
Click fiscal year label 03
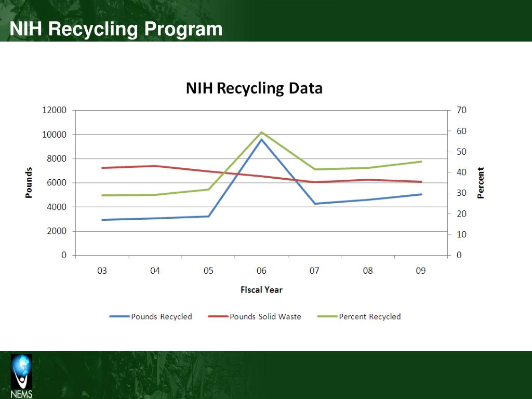coord(102,271)
